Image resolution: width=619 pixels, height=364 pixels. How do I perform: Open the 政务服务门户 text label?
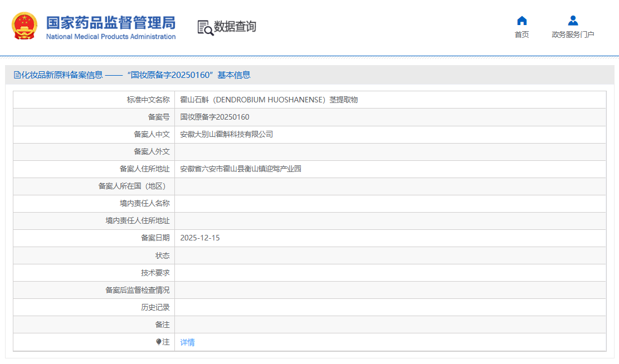click(x=573, y=35)
